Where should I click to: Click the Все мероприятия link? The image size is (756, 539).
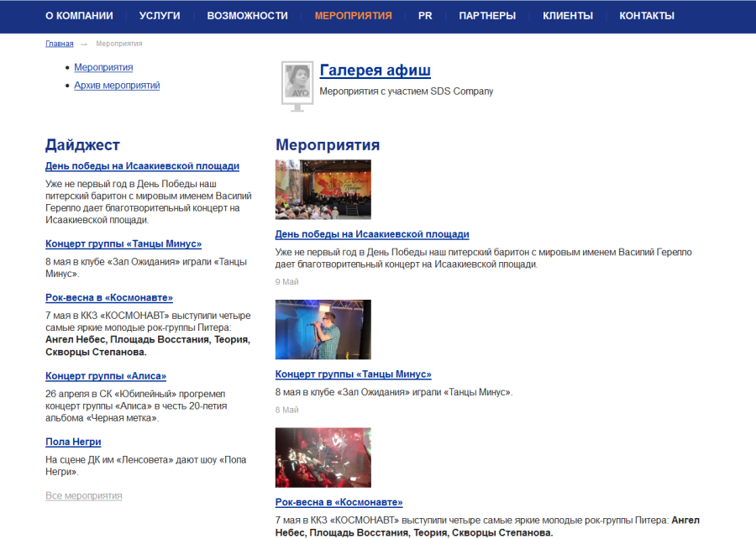coord(84,495)
